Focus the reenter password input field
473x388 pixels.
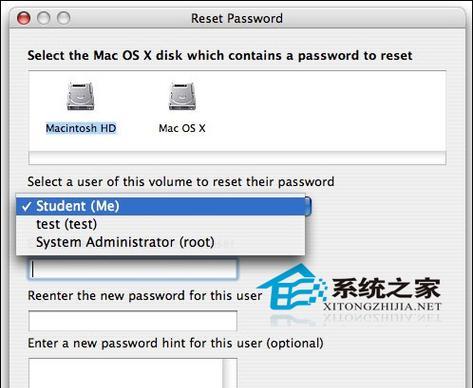(133, 321)
